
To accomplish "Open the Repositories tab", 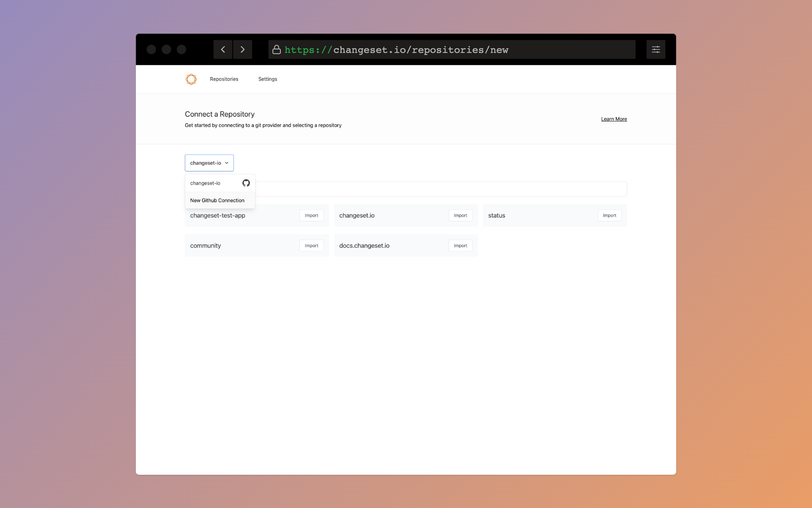I will click(224, 79).
